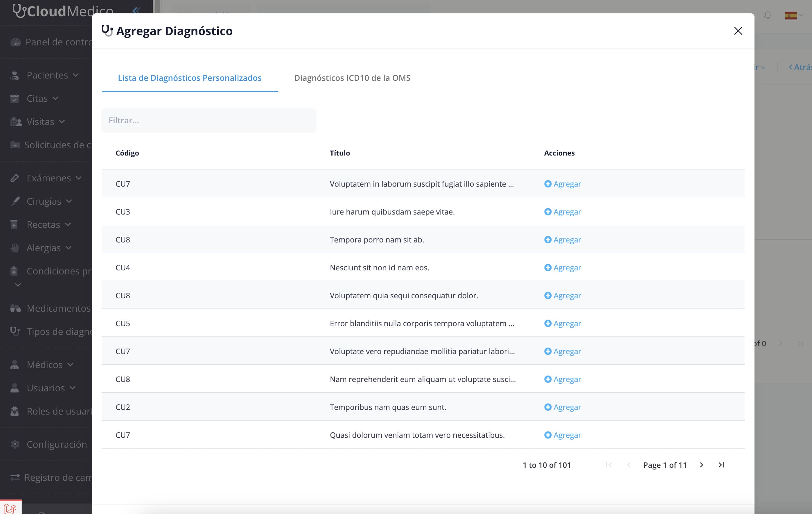Go to the next page arrow
The image size is (812, 514).
[701, 465]
